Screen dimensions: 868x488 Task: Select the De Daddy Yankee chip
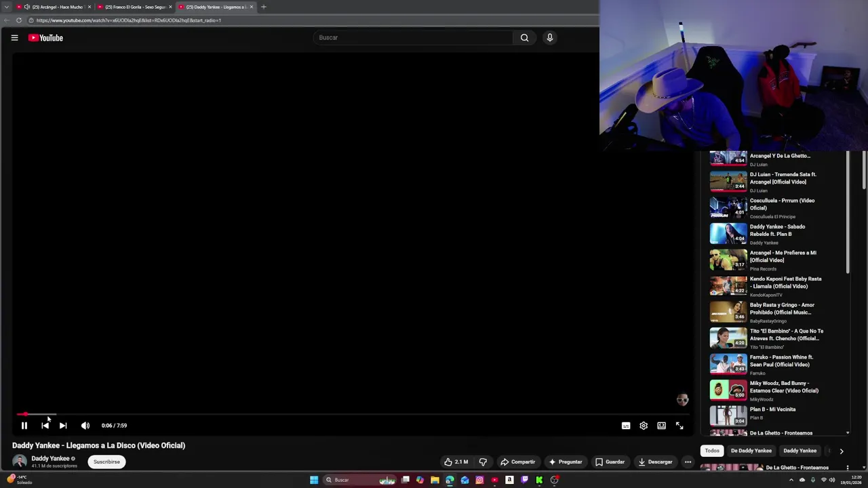point(751,451)
